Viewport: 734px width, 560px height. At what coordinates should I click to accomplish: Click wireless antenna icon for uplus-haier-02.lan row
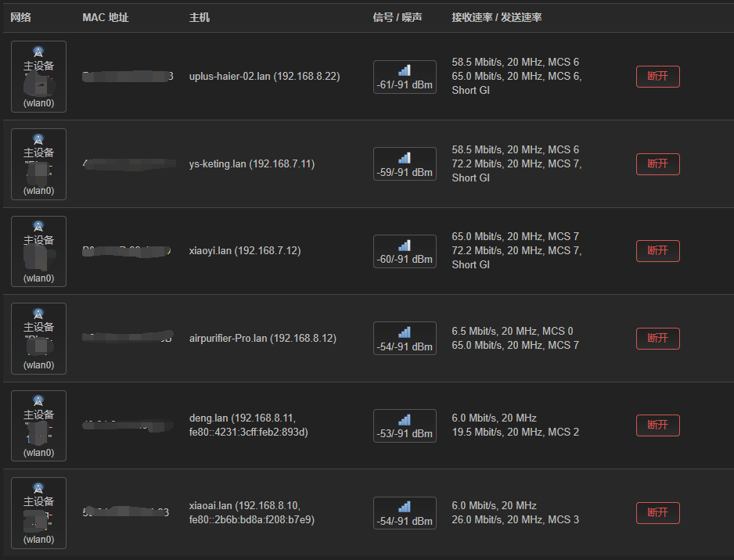38,52
